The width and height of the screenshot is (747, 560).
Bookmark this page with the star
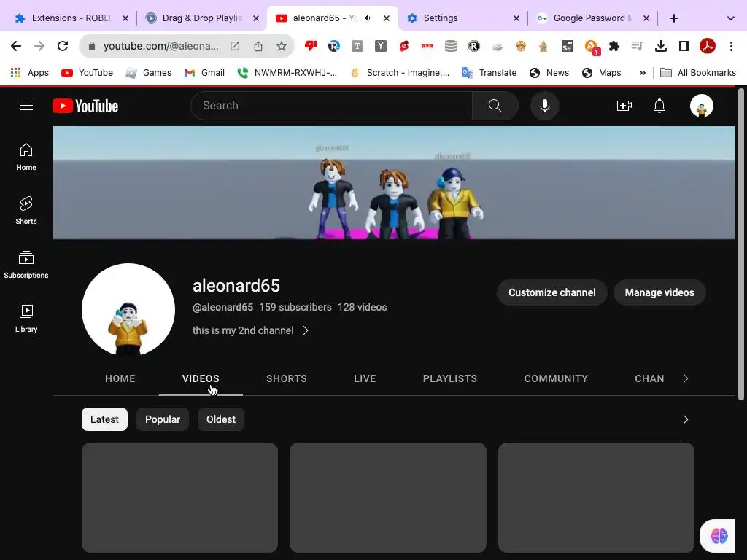282,46
